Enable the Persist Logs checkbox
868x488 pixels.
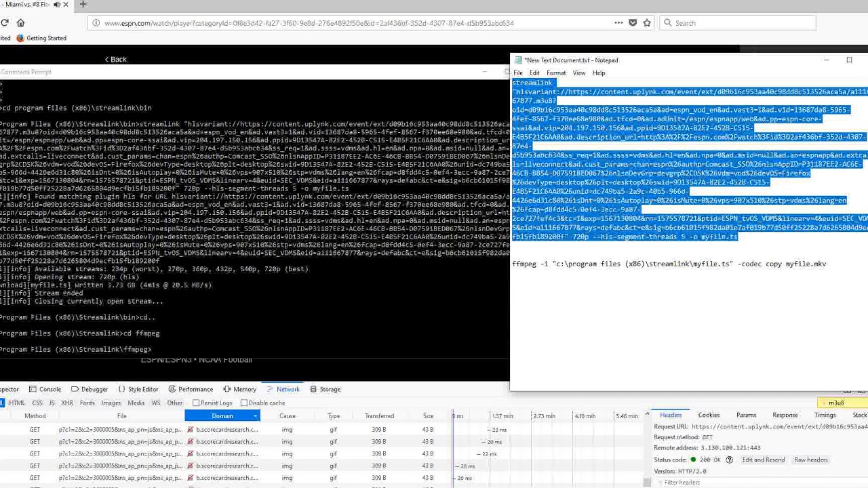click(x=195, y=403)
